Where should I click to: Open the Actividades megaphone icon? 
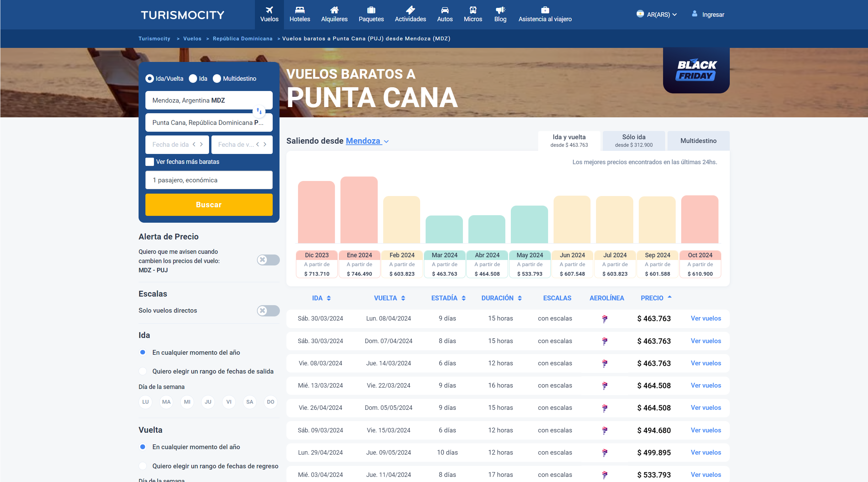click(x=410, y=10)
